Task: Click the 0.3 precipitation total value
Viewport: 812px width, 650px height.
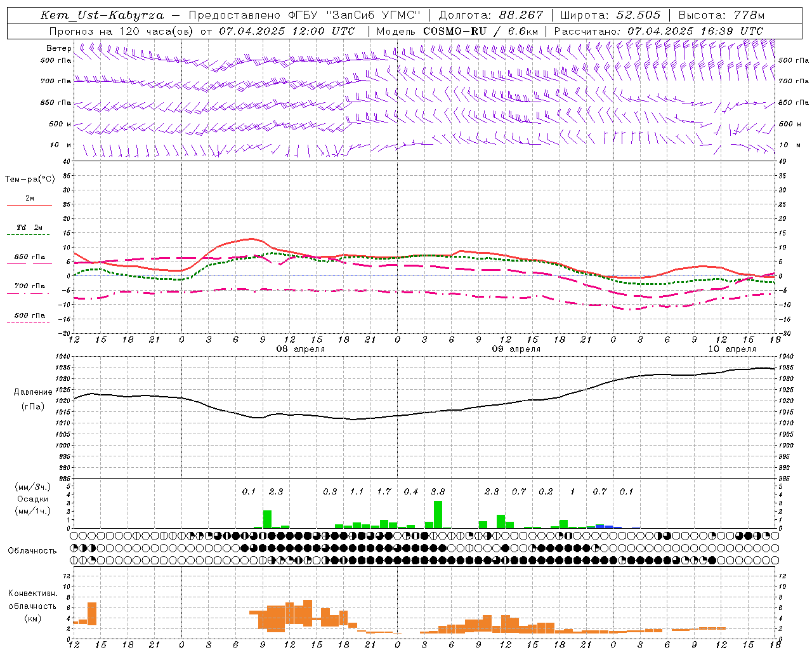Action: [330, 491]
